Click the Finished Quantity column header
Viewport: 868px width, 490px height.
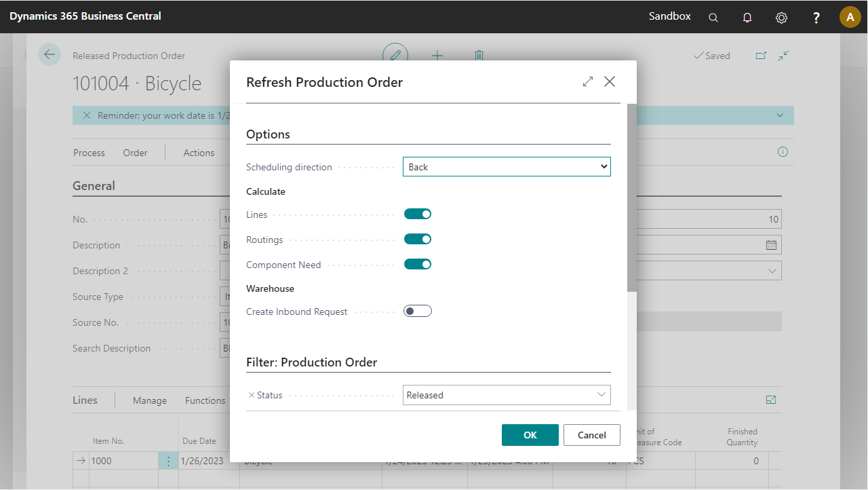[x=743, y=436]
